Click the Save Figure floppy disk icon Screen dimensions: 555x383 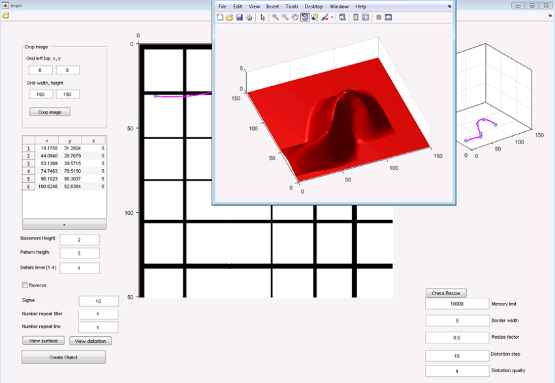point(239,17)
